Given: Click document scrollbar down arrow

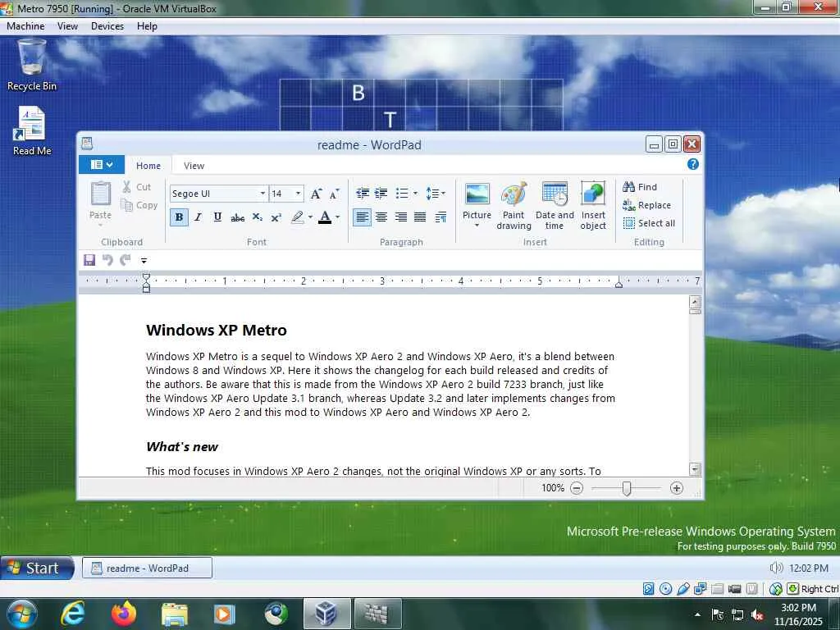Looking at the screenshot, I should pos(695,469).
